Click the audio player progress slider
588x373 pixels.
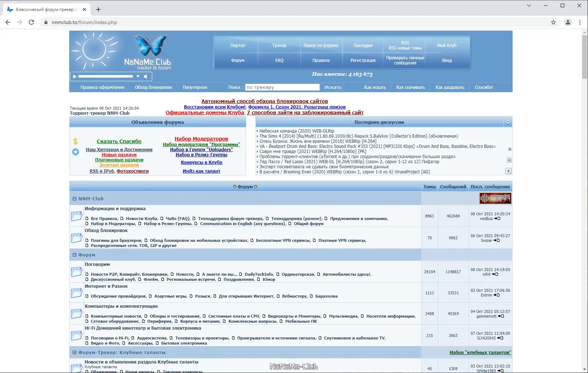point(106,76)
